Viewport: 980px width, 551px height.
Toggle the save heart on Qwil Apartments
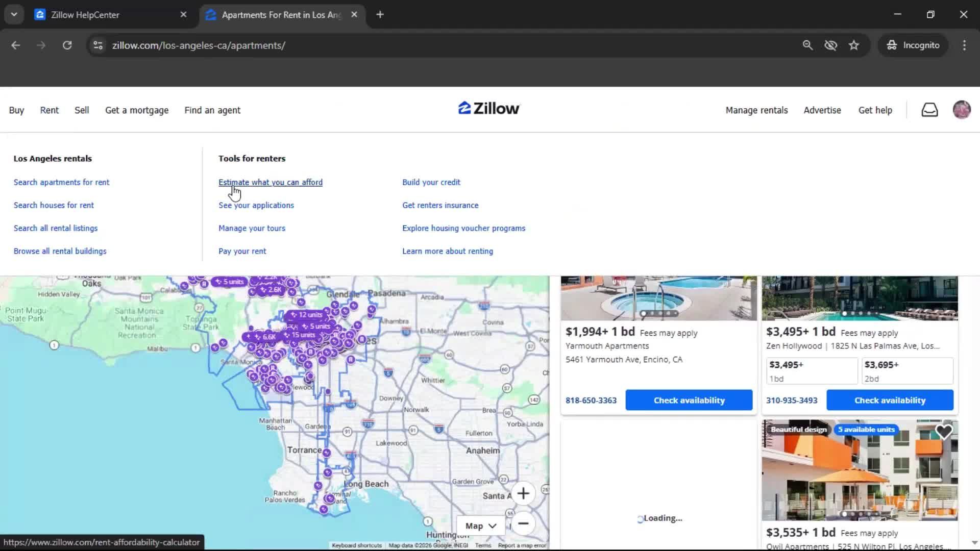click(944, 432)
